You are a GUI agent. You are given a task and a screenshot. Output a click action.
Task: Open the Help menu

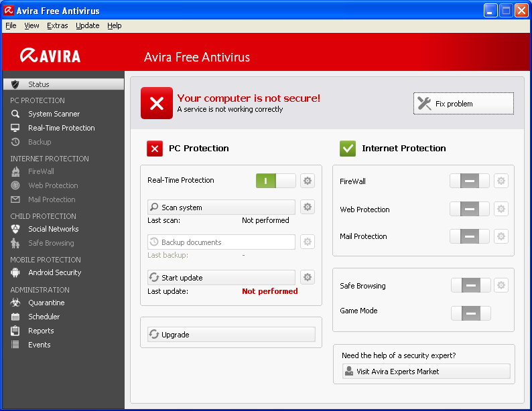tap(115, 25)
